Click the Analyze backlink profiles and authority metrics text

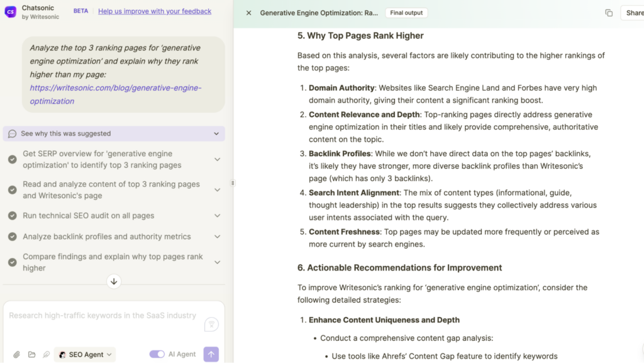tap(107, 237)
